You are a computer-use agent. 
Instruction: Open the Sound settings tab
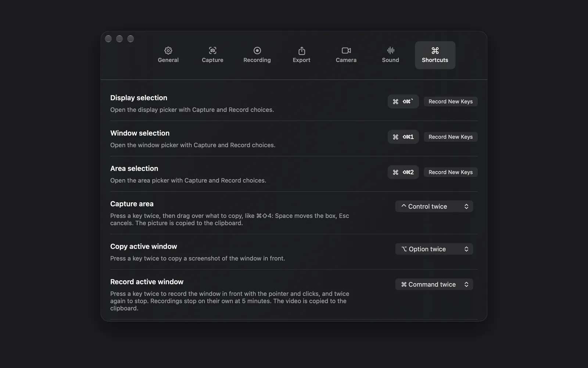pyautogui.click(x=390, y=55)
